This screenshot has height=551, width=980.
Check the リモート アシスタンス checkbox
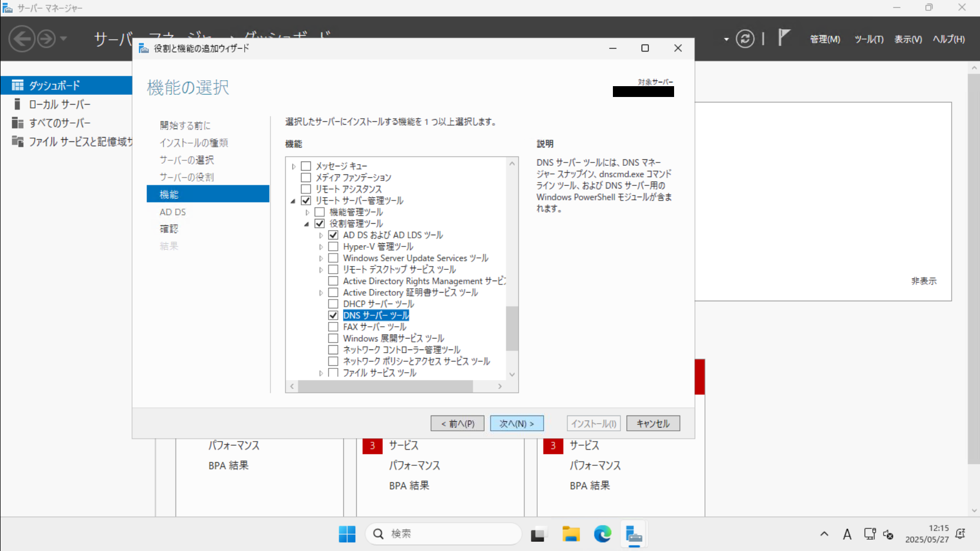(306, 189)
